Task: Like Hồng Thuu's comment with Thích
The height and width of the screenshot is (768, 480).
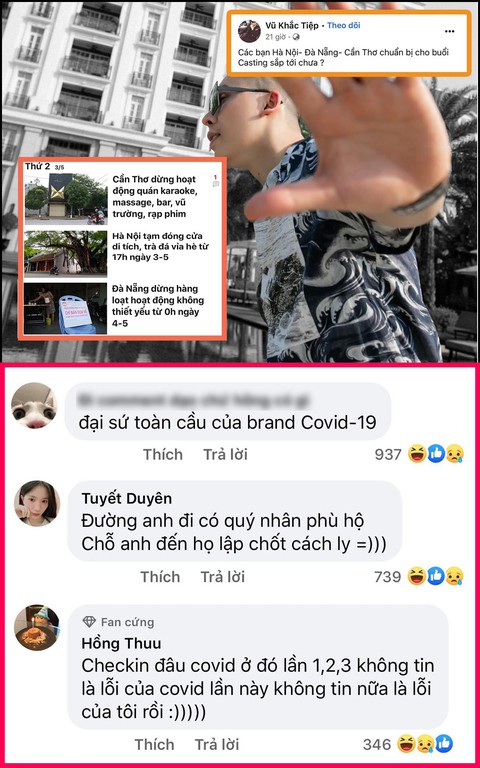Action: pos(154,744)
